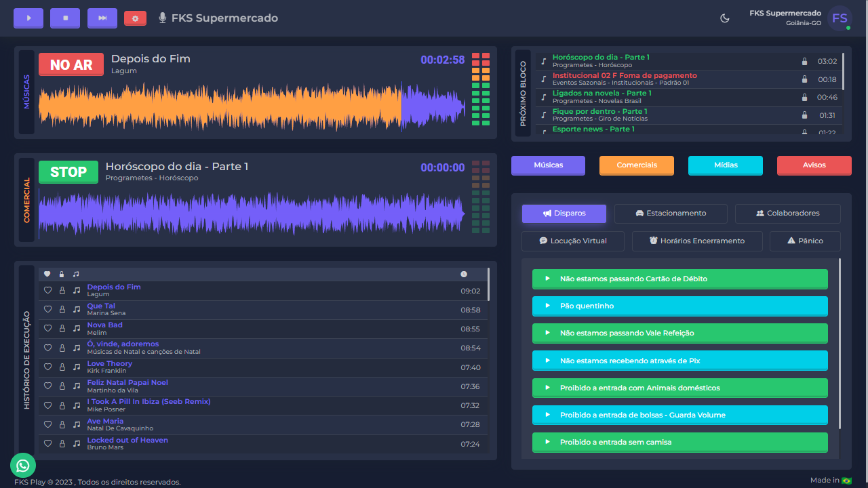Open the Pânico tab
The width and height of the screenshot is (868, 488).
coord(805,241)
